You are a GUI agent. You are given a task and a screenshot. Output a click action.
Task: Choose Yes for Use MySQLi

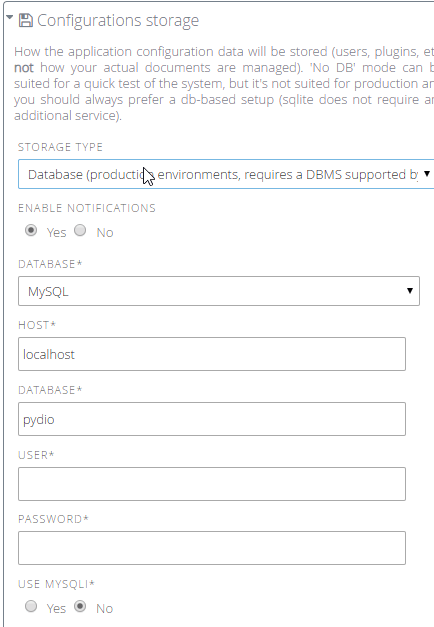click(x=31, y=606)
